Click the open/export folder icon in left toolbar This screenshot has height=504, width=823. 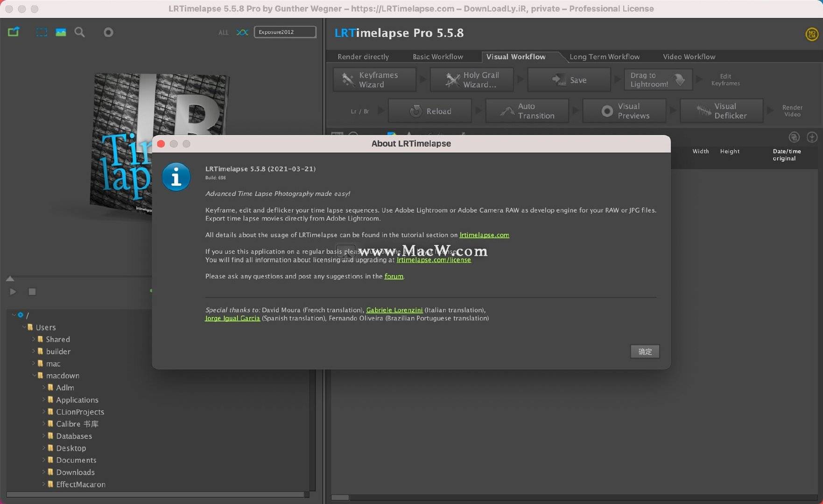click(x=14, y=32)
